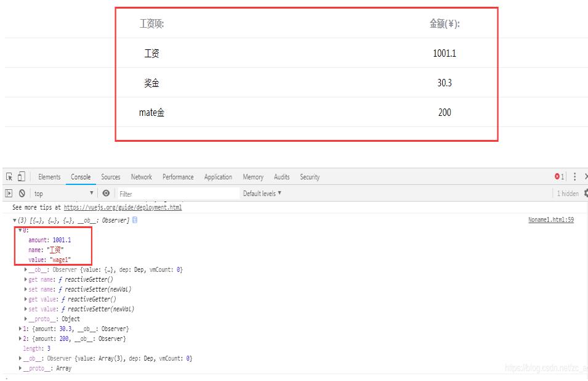Click the 奖金 row name cell
This screenshot has height=381, width=588.
[152, 83]
